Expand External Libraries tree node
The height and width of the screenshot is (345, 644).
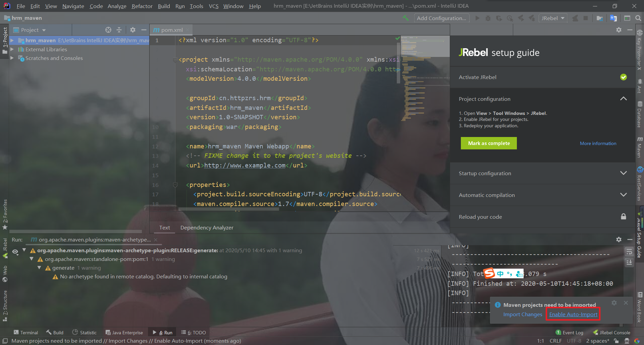click(12, 49)
